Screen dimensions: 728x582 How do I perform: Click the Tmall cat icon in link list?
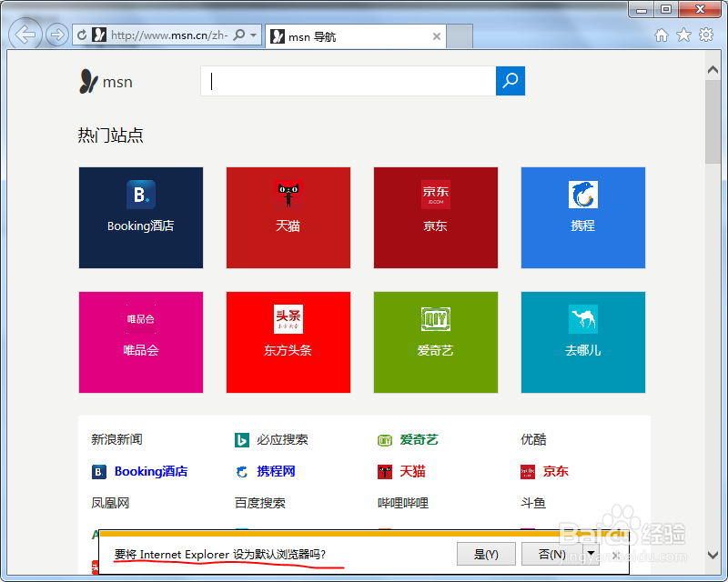click(385, 472)
